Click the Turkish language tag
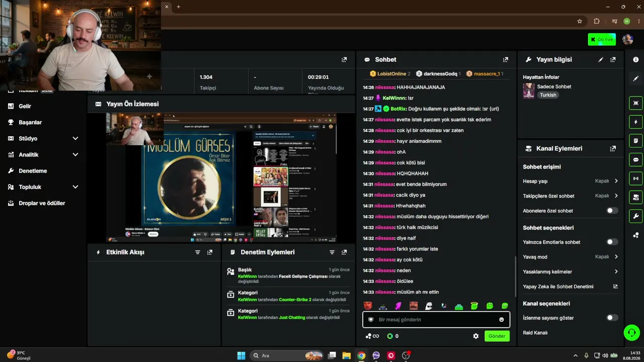 click(548, 95)
